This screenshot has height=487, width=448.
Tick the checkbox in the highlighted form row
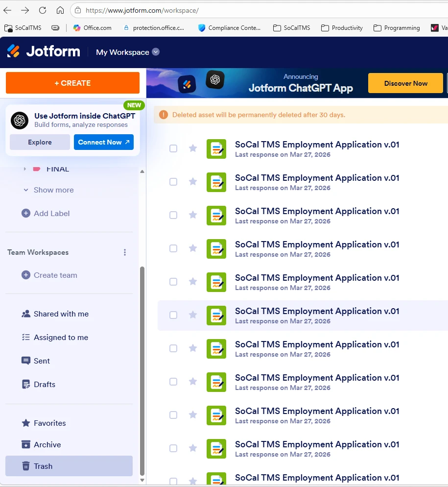(173, 315)
